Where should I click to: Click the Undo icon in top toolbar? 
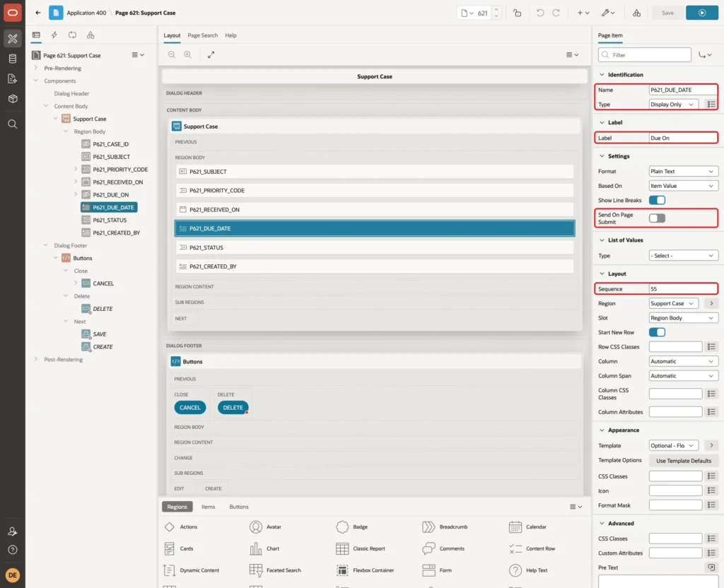tap(539, 13)
